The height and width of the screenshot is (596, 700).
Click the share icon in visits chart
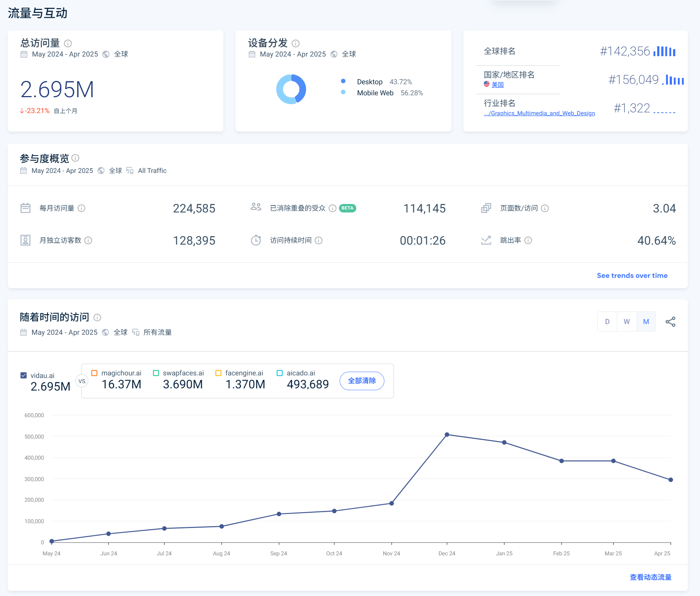click(x=670, y=322)
